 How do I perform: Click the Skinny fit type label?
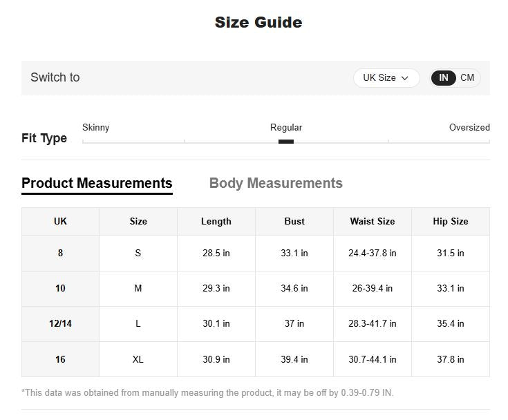point(95,127)
